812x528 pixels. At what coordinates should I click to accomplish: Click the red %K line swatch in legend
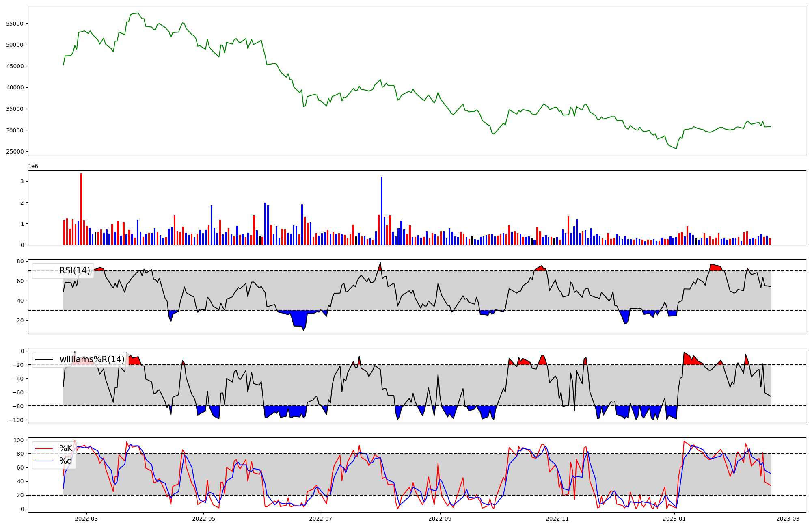(44, 448)
